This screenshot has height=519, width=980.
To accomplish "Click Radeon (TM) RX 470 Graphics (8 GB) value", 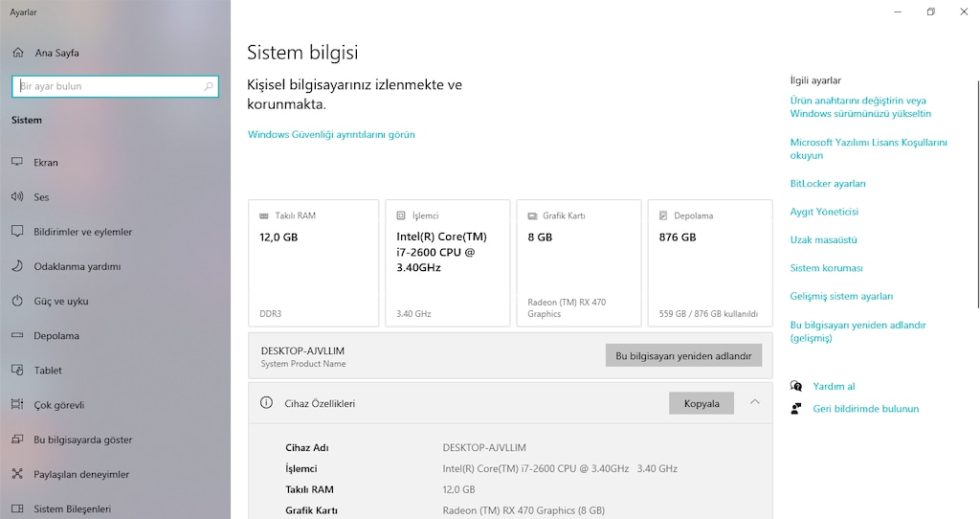I will click(523, 510).
